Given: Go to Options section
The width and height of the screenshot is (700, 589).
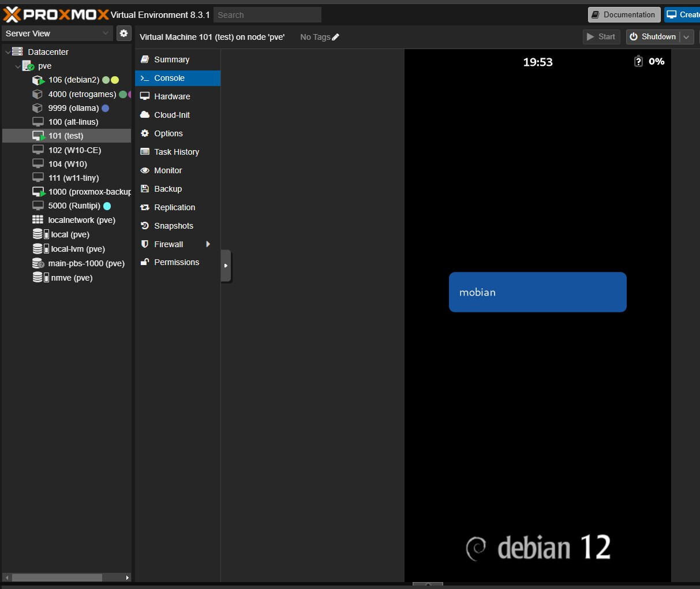Looking at the screenshot, I should point(178,133).
